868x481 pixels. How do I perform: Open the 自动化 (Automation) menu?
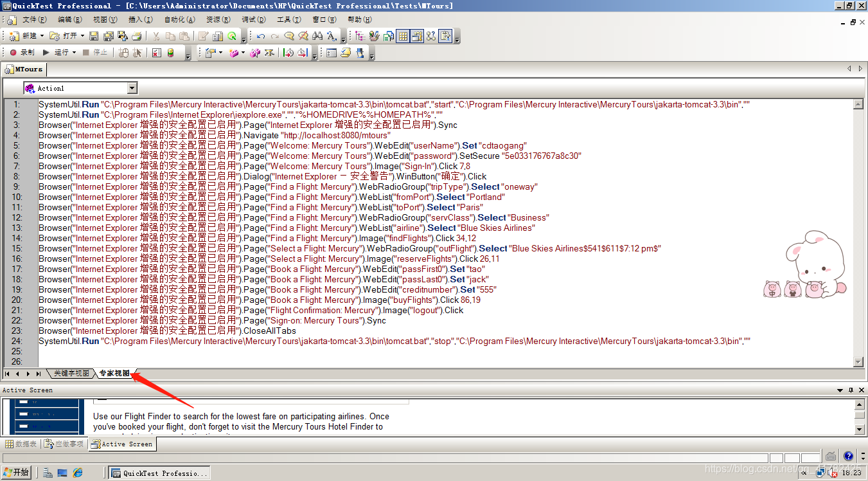pyautogui.click(x=179, y=20)
